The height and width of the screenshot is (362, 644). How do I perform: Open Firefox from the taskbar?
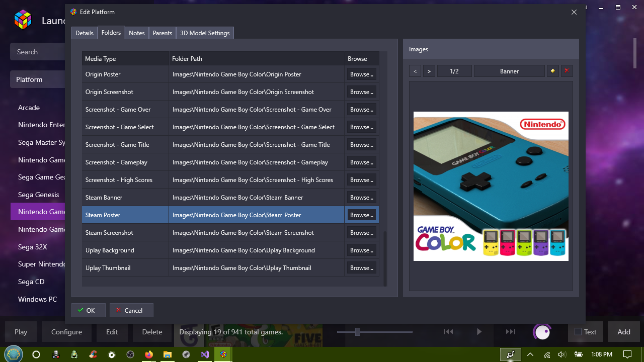click(148, 354)
